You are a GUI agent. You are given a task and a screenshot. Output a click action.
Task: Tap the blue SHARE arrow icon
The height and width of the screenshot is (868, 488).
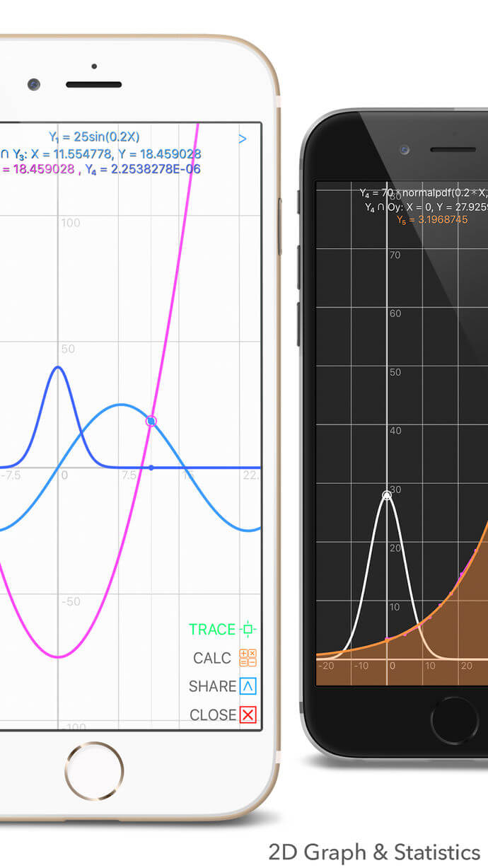click(248, 686)
